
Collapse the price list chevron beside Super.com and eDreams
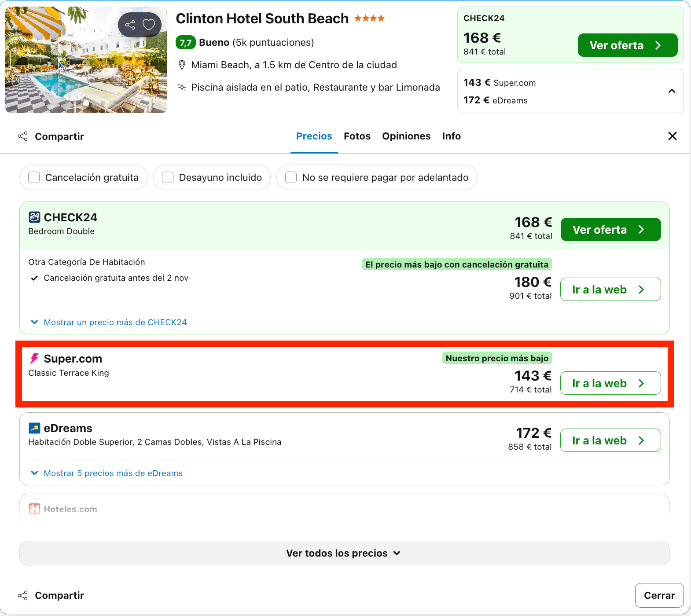672,91
